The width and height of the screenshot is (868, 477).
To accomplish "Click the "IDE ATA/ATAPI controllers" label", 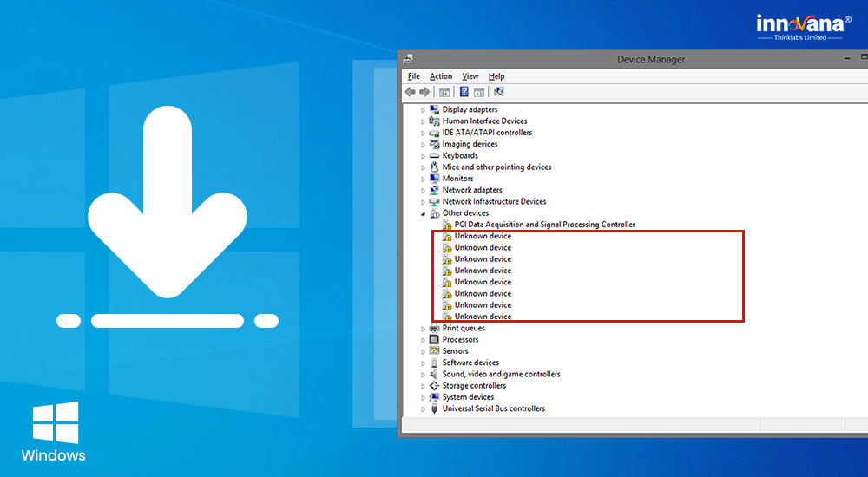I will click(x=487, y=133).
